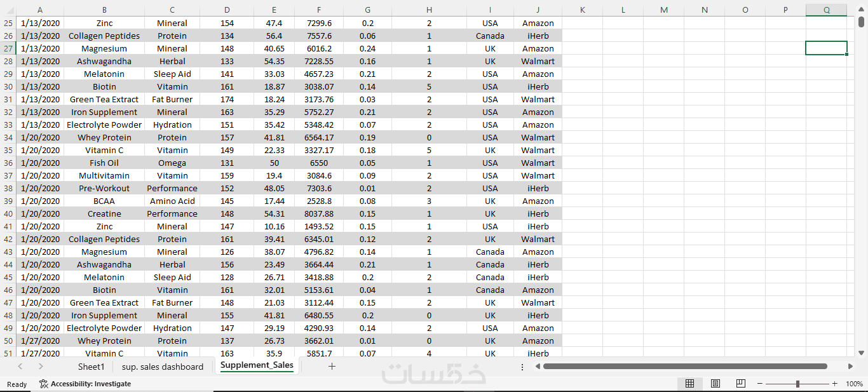This screenshot has height=392, width=868.
Task: Switch to Page Break Preview icon
Action: click(741, 384)
